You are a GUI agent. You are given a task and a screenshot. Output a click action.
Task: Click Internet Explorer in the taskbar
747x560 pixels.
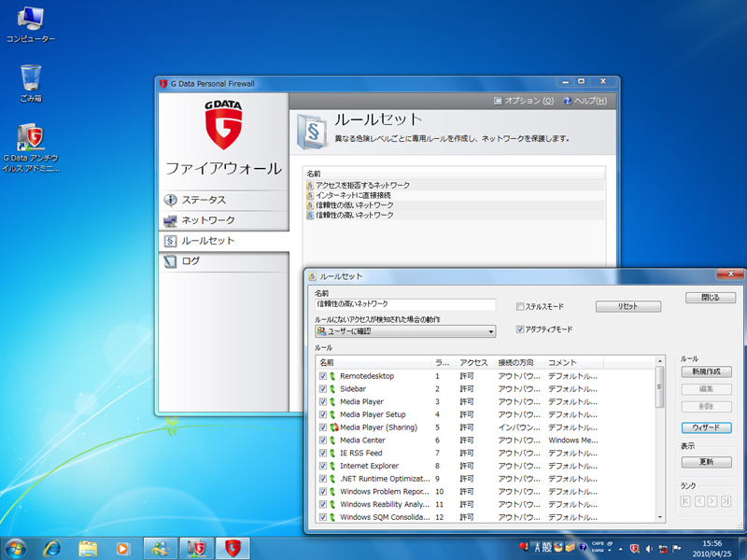click(51, 547)
